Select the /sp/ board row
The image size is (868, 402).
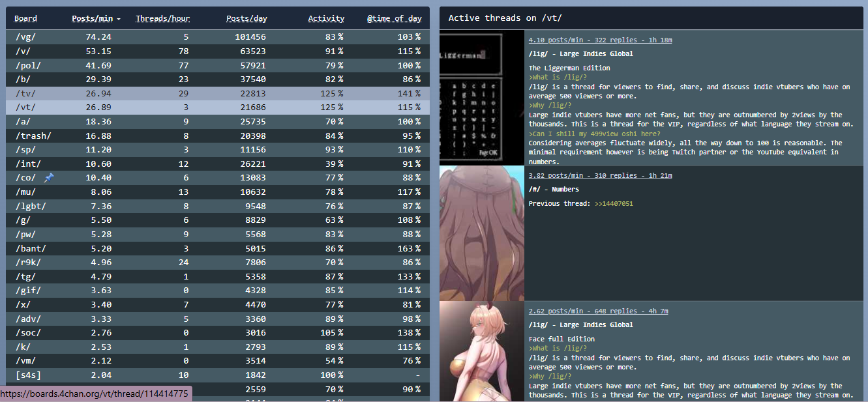click(x=218, y=150)
